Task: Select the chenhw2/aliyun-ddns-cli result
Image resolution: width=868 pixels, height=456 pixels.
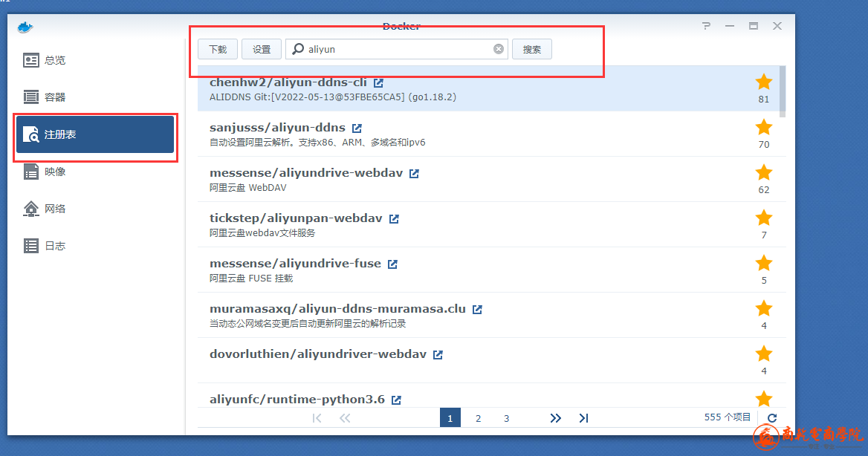Action: tap(488, 88)
